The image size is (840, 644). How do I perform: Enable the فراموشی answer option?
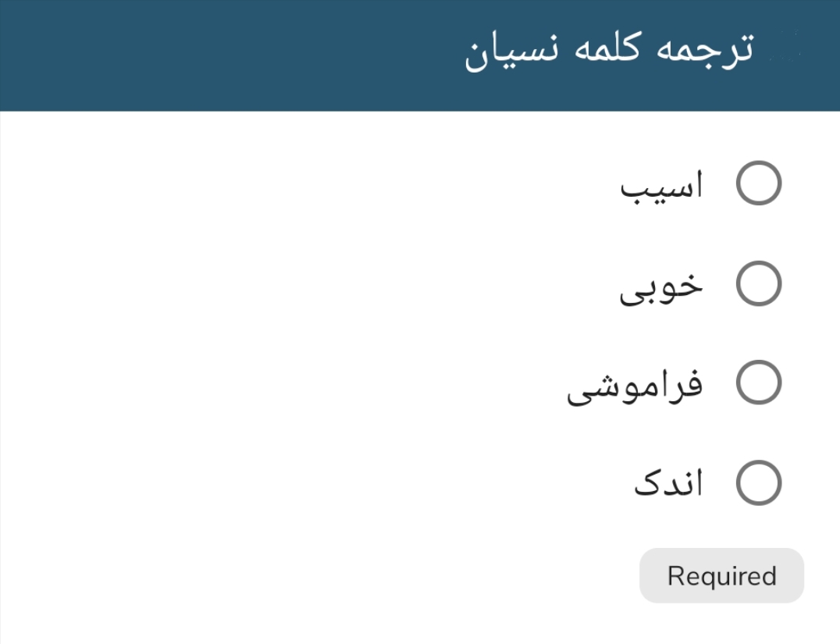[757, 382]
